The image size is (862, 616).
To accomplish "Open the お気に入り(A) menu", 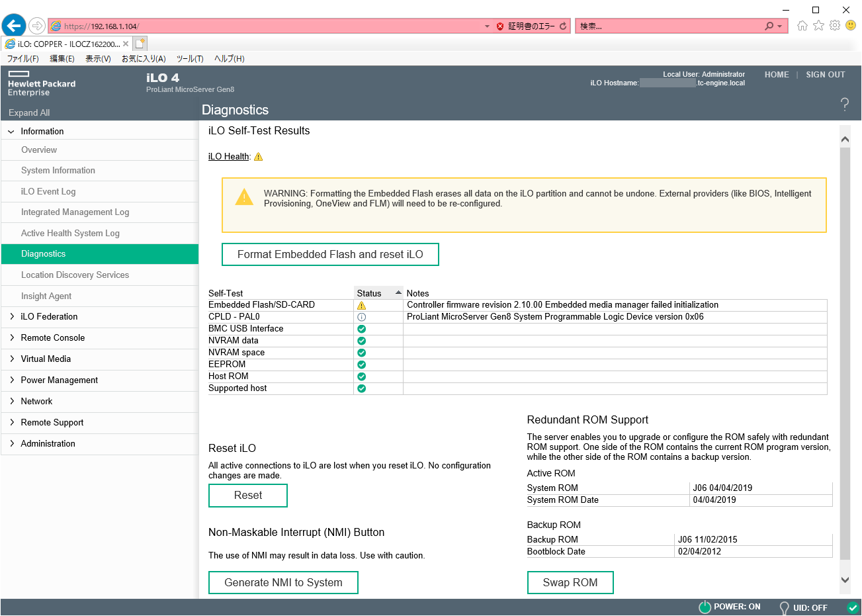I will click(144, 59).
